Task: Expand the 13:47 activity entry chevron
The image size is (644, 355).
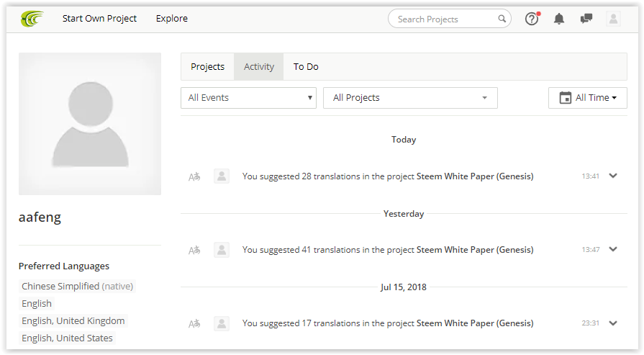Action: (613, 249)
